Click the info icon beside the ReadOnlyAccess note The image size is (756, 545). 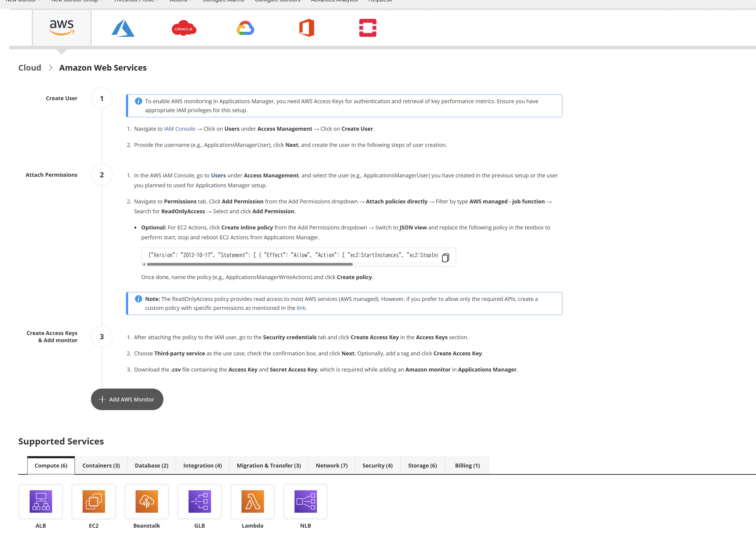pyautogui.click(x=138, y=299)
